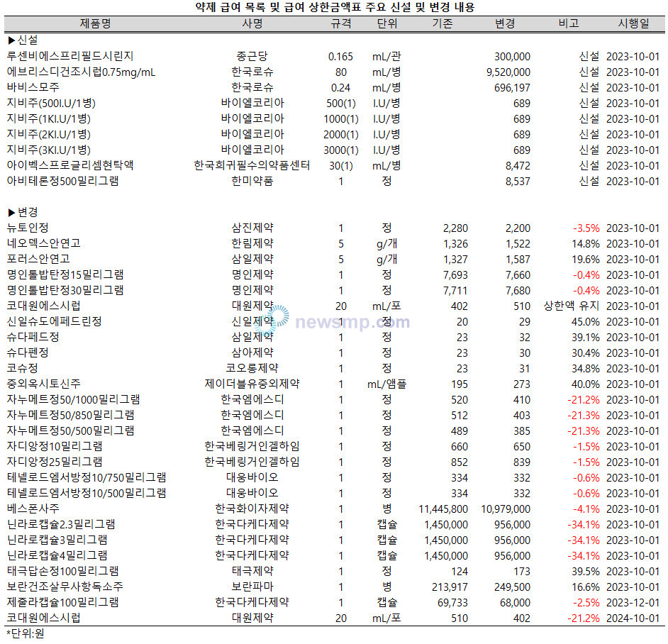This screenshot has width=668, height=644.
Task: Select the 2023-12-01 effective date
Action: (x=633, y=603)
